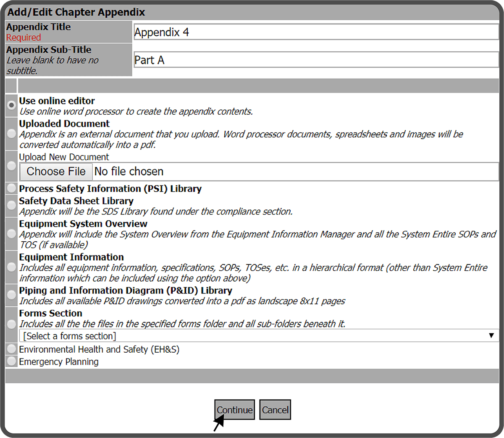Select the Use online editor radio button

tap(11, 105)
